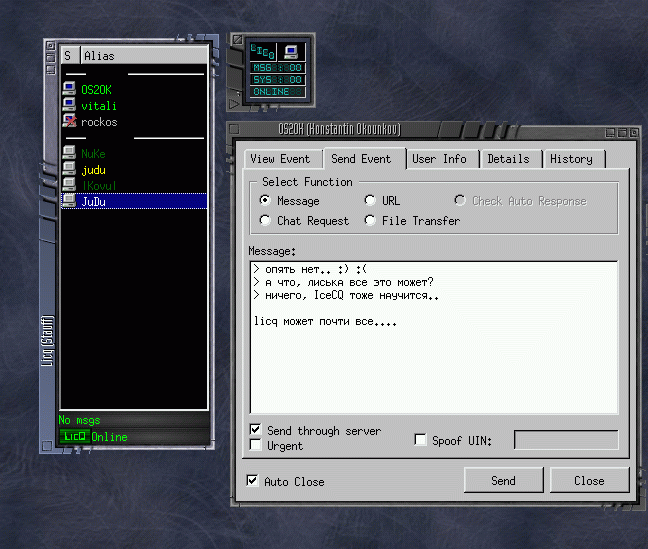Select the Check Auto Response radio button
Viewport: 648px width, 549px height.
pos(460,200)
